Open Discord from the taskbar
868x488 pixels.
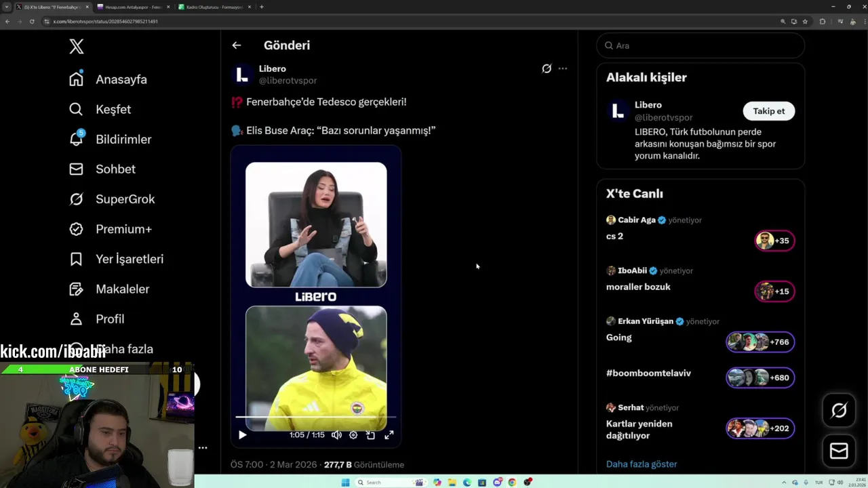(x=498, y=483)
